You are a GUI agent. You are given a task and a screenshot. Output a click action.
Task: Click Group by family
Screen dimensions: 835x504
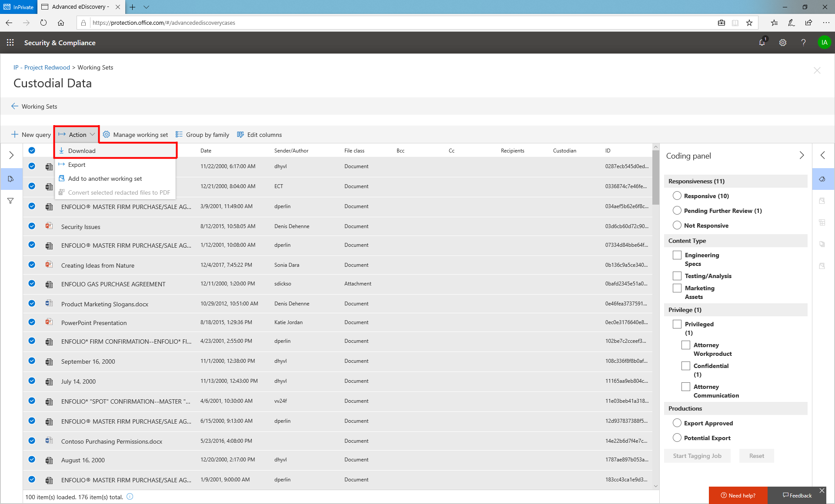(x=202, y=135)
